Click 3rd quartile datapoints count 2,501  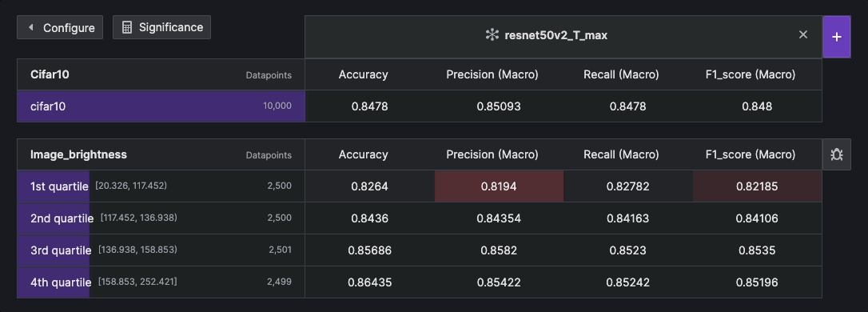(280, 250)
